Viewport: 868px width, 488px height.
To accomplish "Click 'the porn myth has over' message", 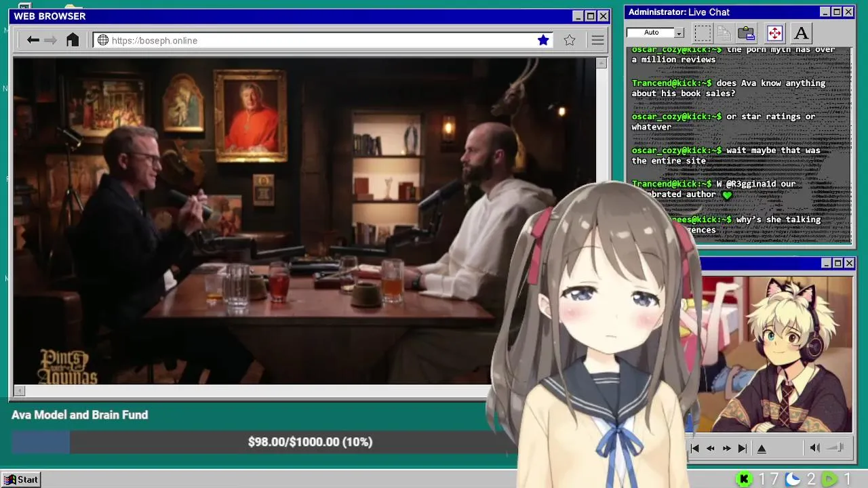I will point(734,54).
